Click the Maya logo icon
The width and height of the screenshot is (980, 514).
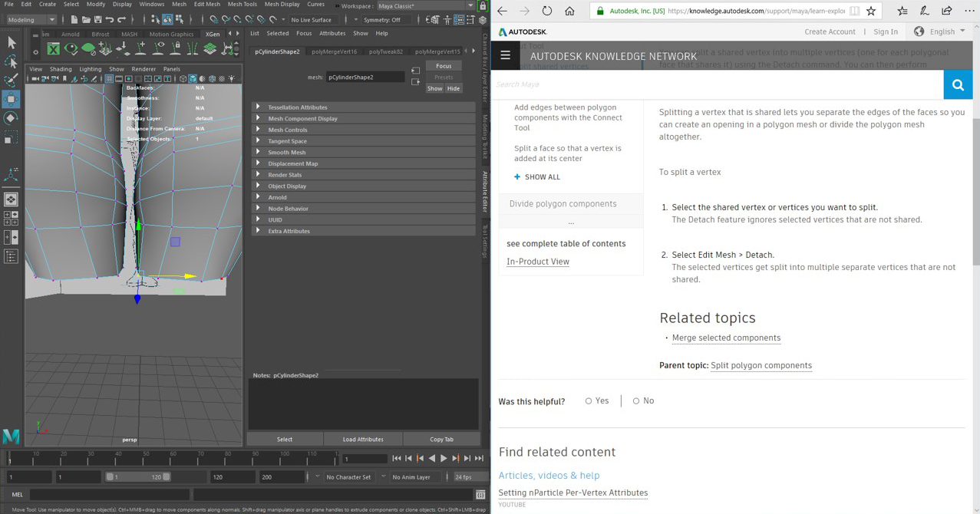(11, 437)
